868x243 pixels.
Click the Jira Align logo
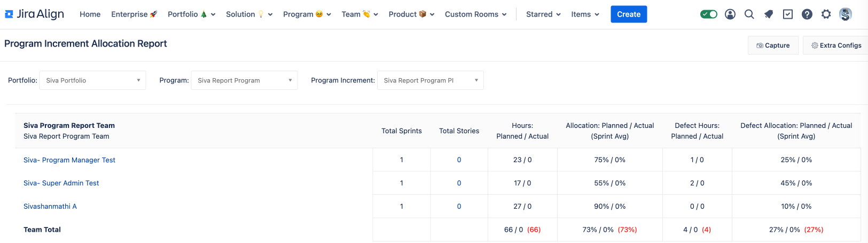click(34, 14)
